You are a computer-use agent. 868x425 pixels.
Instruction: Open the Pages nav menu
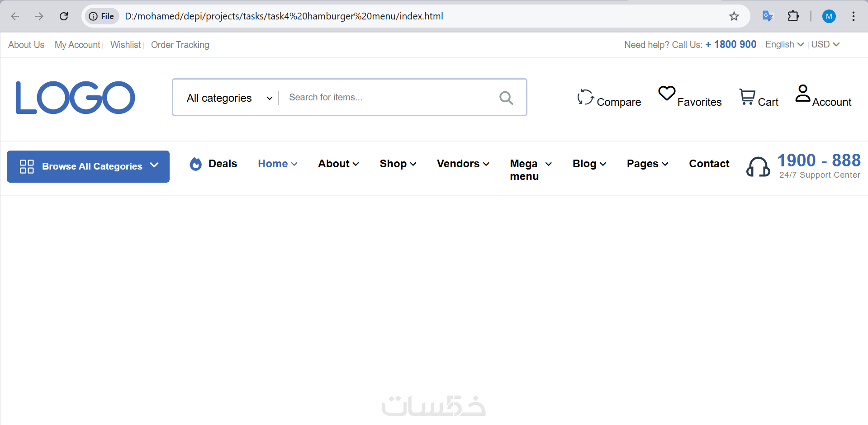[648, 164]
